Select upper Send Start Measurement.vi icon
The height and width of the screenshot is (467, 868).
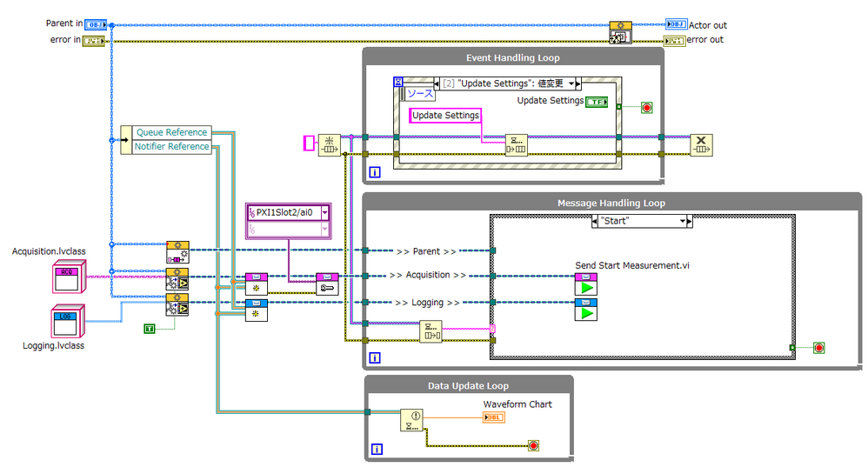[x=585, y=284]
